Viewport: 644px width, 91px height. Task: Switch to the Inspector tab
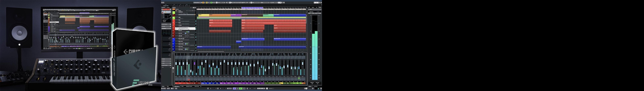pyautogui.click(x=163, y=7)
